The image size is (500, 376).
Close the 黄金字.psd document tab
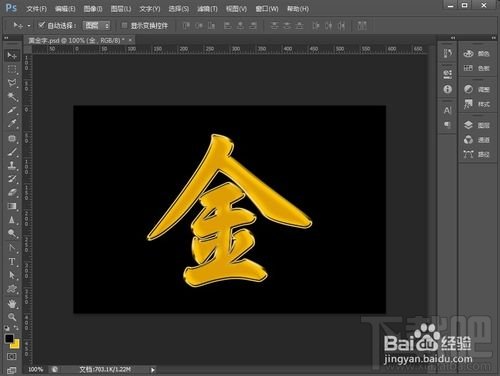pos(130,40)
